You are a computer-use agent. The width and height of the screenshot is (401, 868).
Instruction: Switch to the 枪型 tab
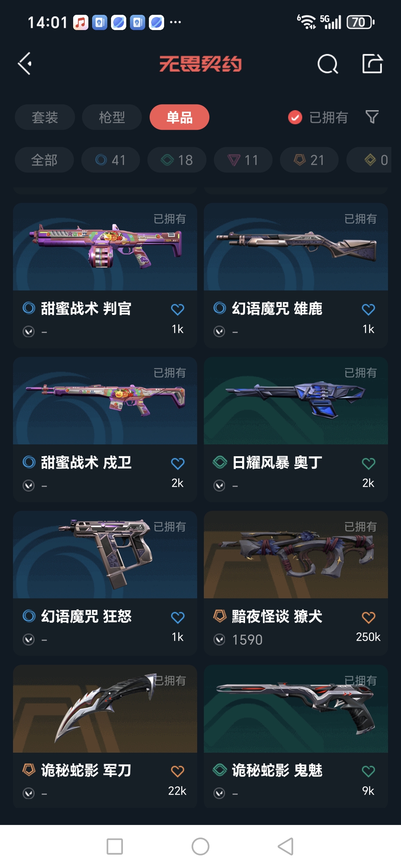tap(112, 117)
